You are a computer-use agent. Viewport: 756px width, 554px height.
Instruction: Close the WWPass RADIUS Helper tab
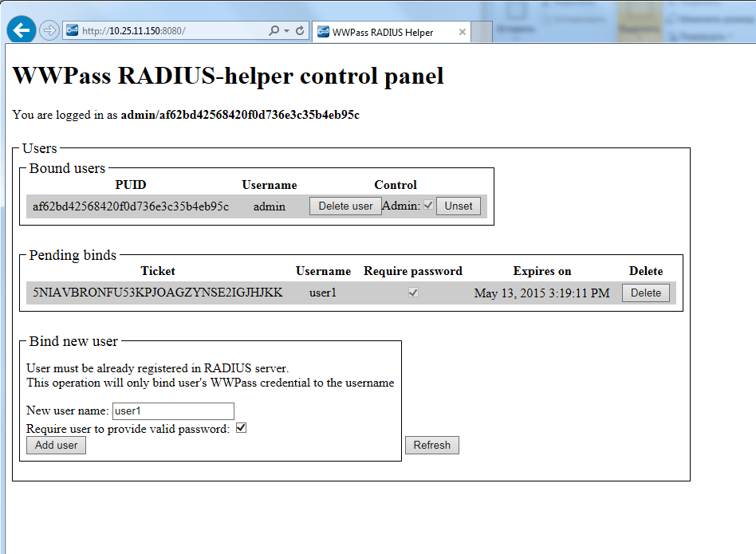(462, 33)
